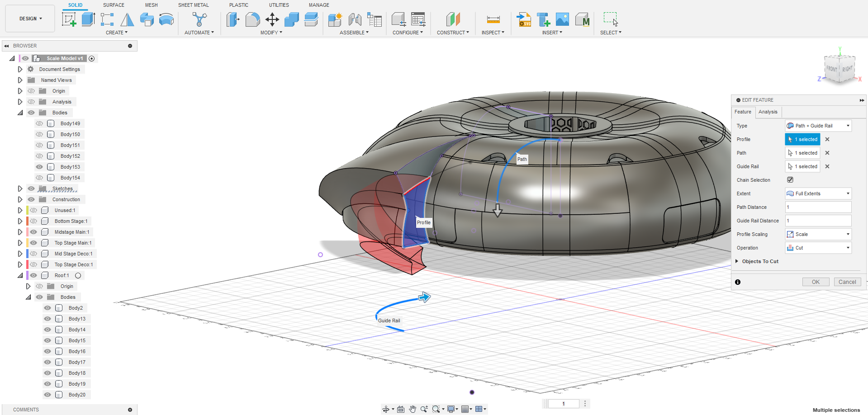This screenshot has width=868, height=415.
Task: Click the Path Distance input field
Action: point(818,207)
